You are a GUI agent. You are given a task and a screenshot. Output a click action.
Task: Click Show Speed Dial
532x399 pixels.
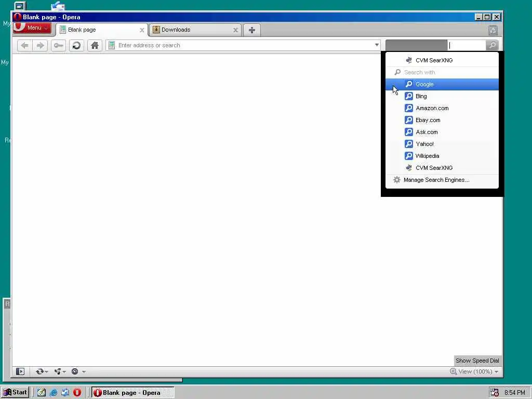(x=477, y=361)
